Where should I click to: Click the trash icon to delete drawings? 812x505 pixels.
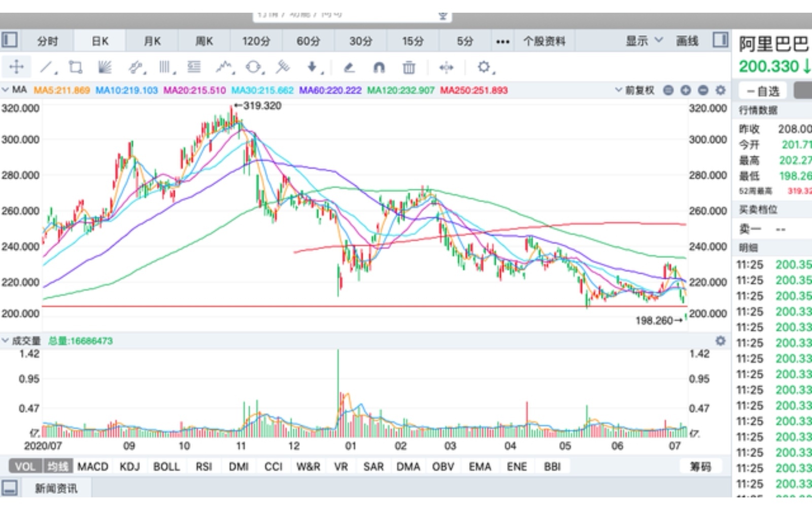click(x=410, y=66)
